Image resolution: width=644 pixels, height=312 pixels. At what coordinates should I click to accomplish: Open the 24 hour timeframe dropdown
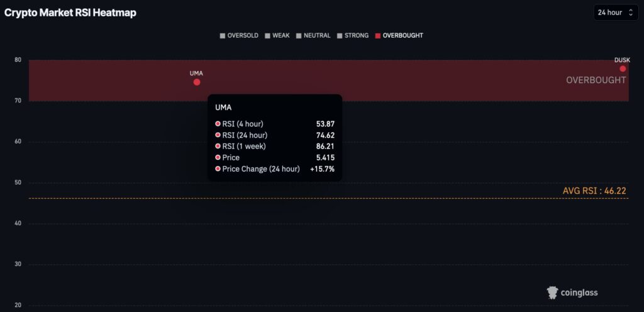[616, 13]
